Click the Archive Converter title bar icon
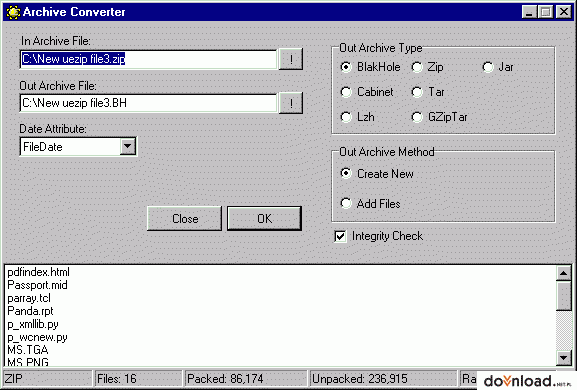The image size is (577, 390). tap(13, 12)
